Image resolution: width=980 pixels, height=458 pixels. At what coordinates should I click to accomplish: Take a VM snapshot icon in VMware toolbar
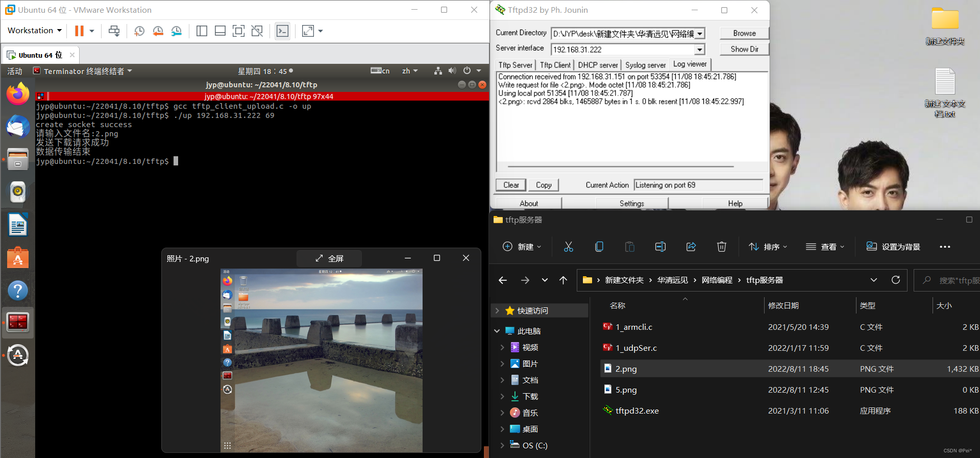coord(139,31)
